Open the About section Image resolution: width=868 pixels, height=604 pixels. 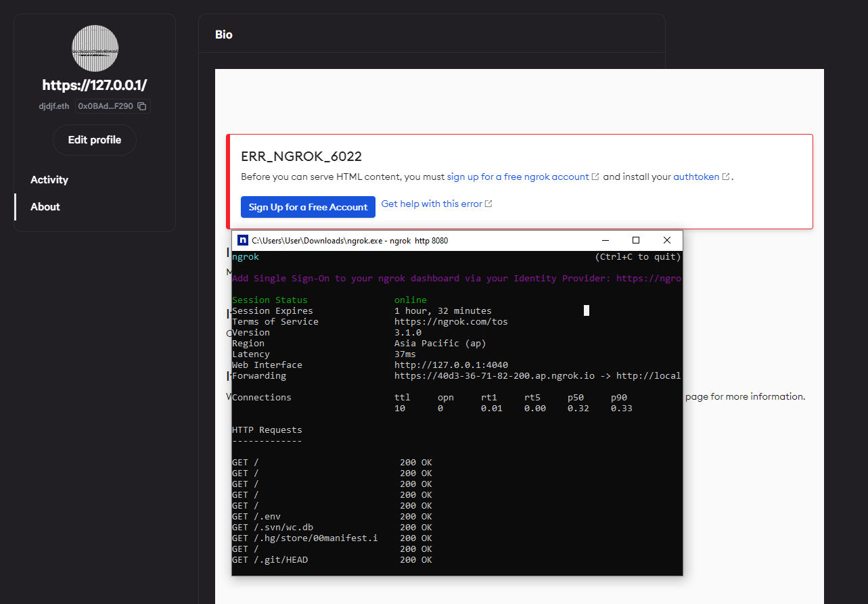tap(45, 207)
